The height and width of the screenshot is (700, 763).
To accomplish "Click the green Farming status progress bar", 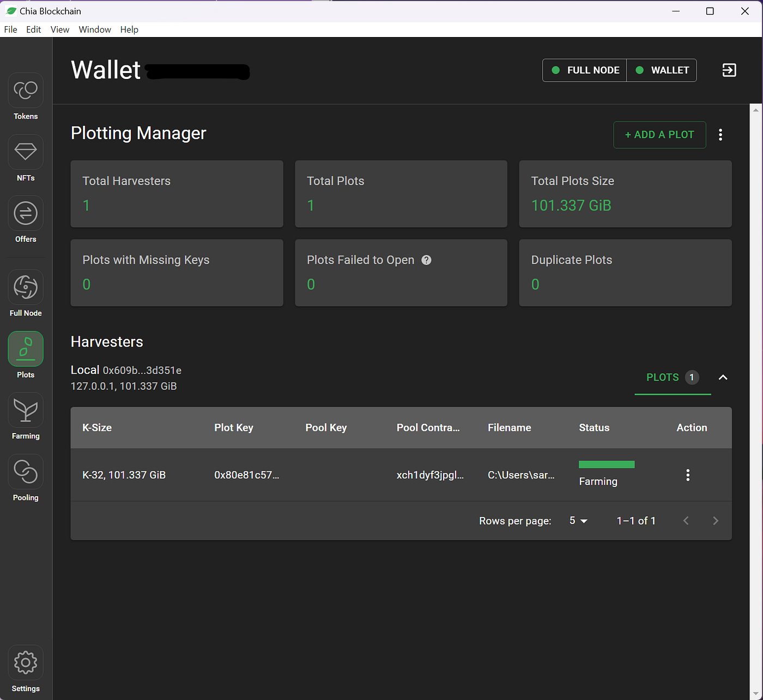I will point(607,465).
